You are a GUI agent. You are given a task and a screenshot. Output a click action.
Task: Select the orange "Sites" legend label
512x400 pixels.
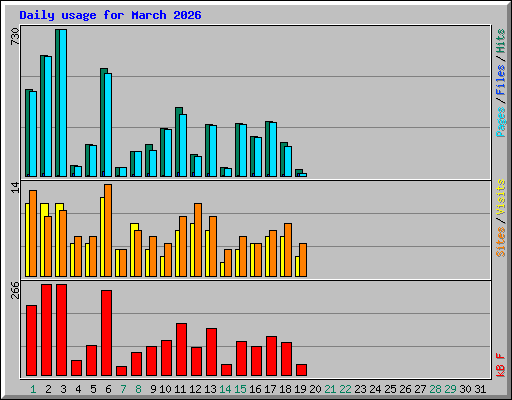(x=500, y=242)
